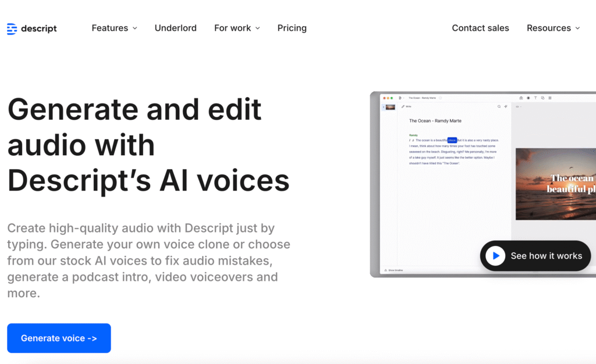Image resolution: width=596 pixels, height=364 pixels.
Task: Go to the Pricing page
Action: pyautogui.click(x=292, y=28)
